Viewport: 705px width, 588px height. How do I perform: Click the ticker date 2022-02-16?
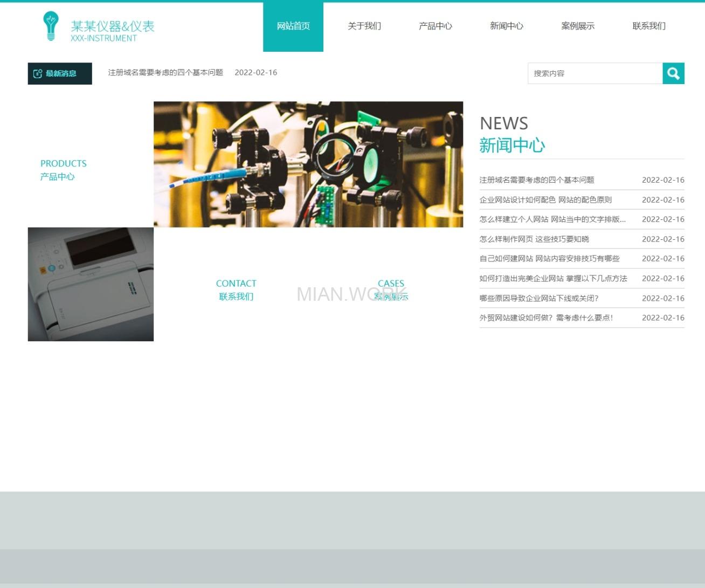(255, 72)
